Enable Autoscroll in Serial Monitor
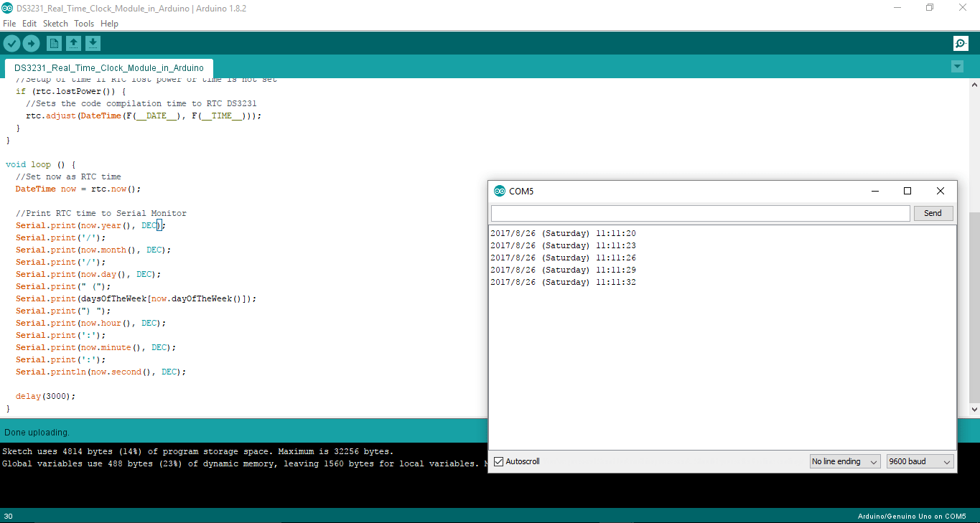Image resolution: width=980 pixels, height=523 pixels. 497,461
